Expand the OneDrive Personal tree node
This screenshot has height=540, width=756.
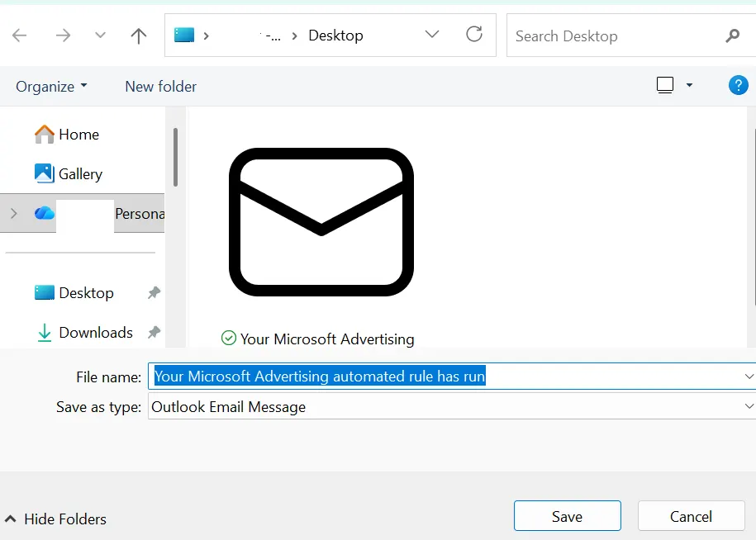(13, 214)
